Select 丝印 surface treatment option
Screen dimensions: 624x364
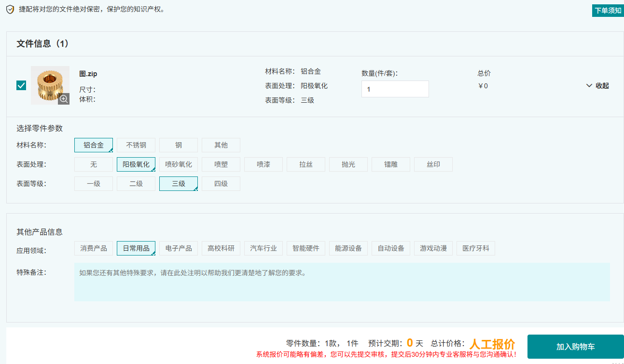(x=433, y=164)
